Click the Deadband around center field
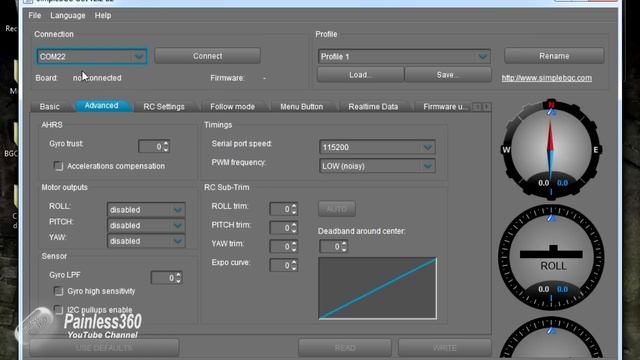Screen dimensions: 640x360 [330, 247]
